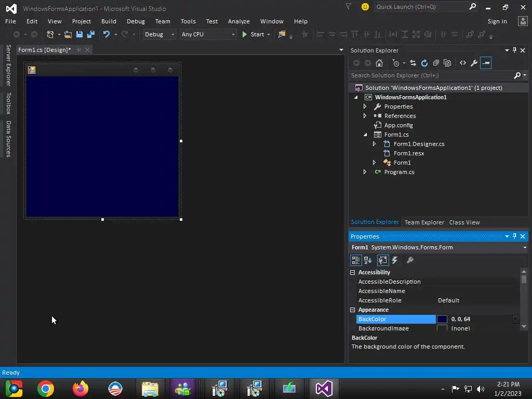Screen dimensions: 532x399
Task: Refresh the Solution Explorer tree
Action: pyautogui.click(x=424, y=63)
